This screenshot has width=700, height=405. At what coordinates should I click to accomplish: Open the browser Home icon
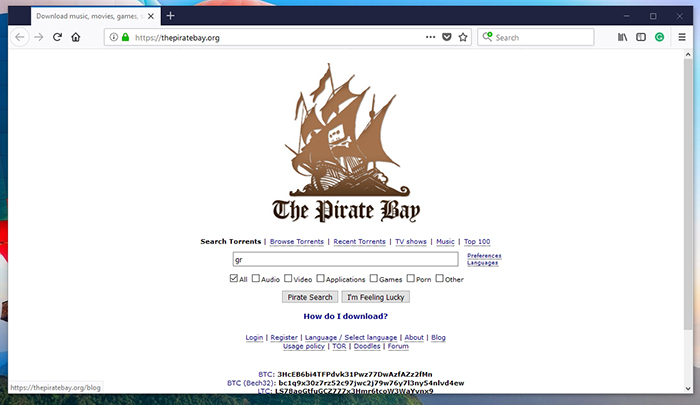point(75,37)
